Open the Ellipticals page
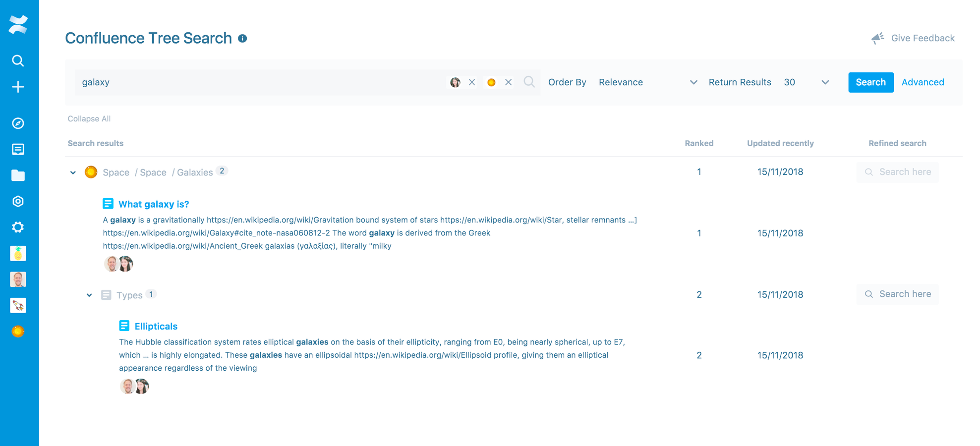This screenshot has height=446, width=980. 156,326
